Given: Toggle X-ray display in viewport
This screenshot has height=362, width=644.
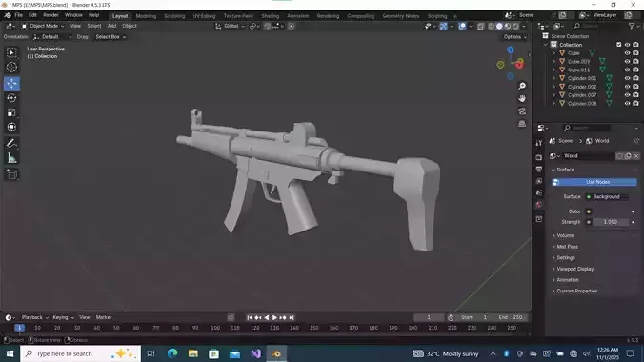Looking at the screenshot, I should (x=480, y=26).
